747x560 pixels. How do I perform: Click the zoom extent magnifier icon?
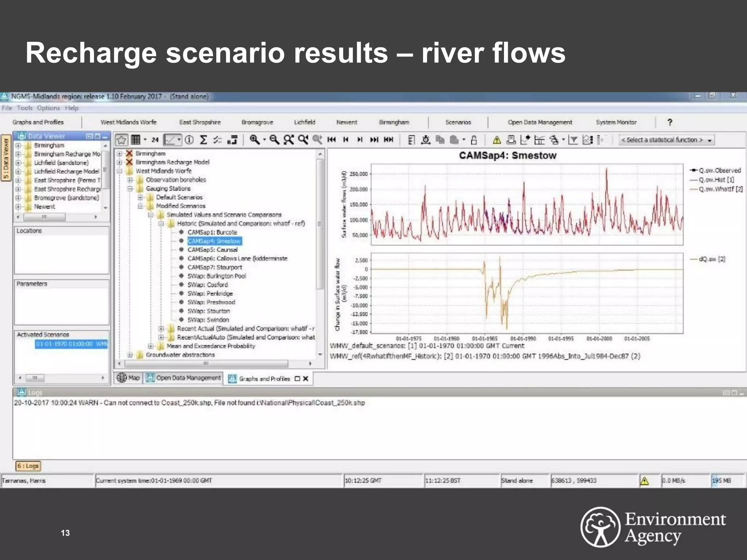pyautogui.click(x=289, y=140)
